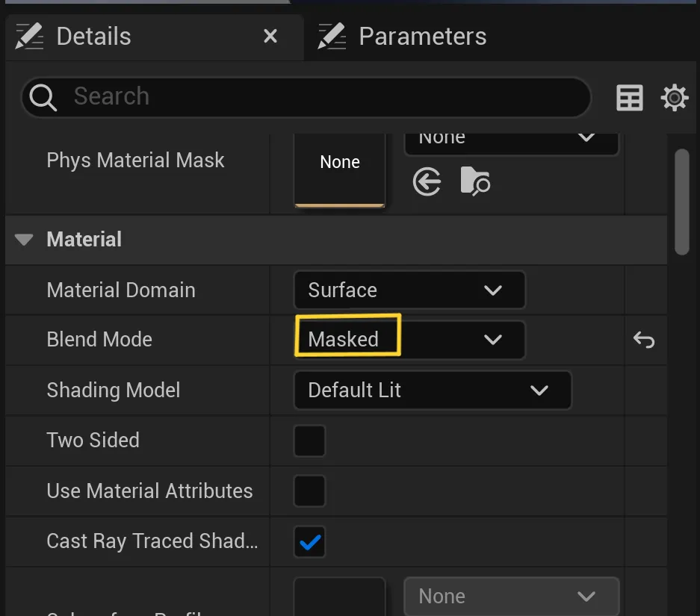
Task: Uncheck Cast Ray Traced Shadows
Action: (x=309, y=542)
